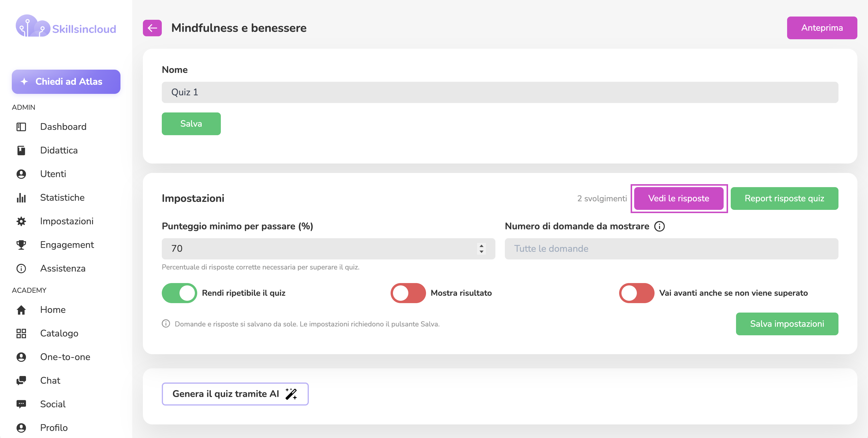Screen dimensions: 868x438
Task: Click info icon beside Numero di domande
Action: click(x=659, y=226)
